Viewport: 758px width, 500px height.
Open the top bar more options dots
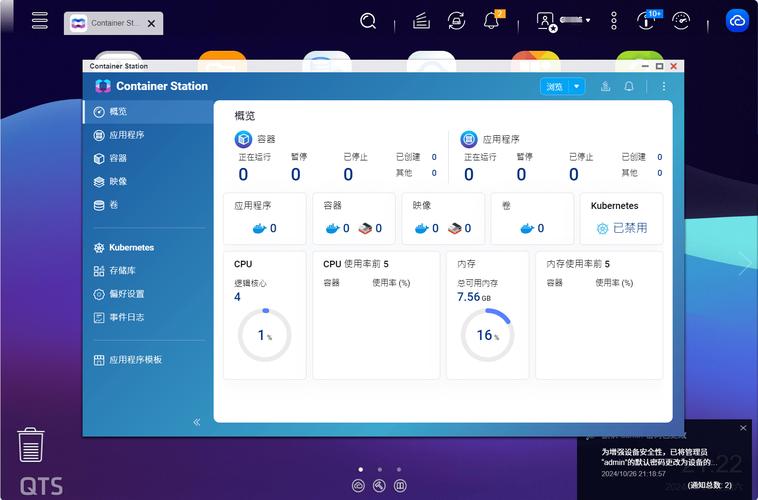[613, 21]
